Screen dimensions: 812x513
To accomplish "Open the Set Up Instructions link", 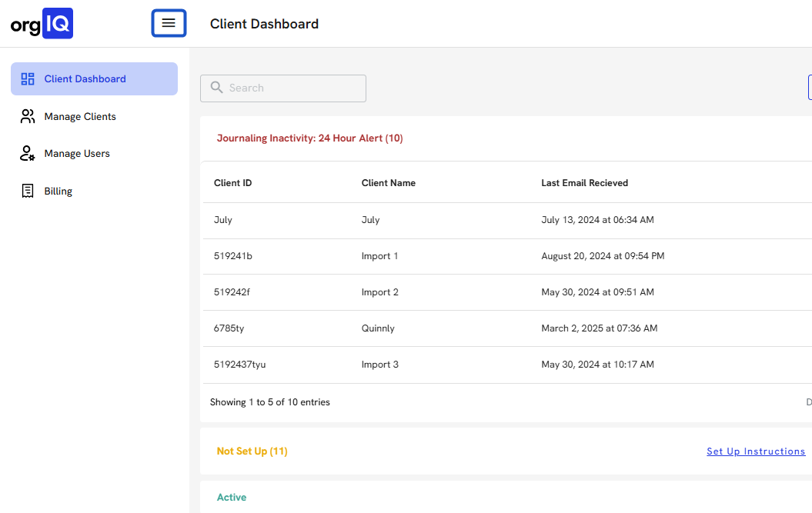I will tap(755, 451).
